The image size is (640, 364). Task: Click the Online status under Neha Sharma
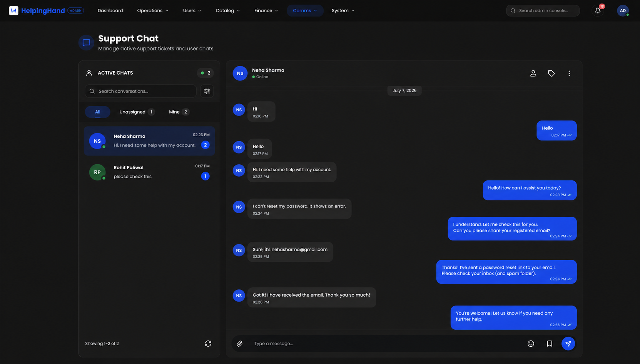(x=260, y=77)
